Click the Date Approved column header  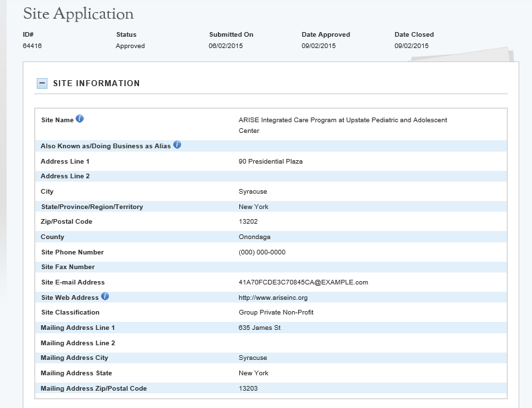(325, 35)
